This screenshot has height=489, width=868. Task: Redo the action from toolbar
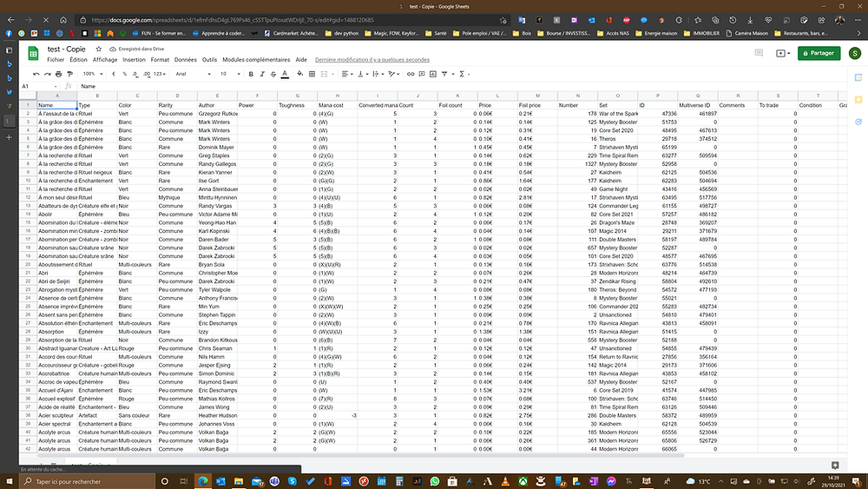click(48, 74)
